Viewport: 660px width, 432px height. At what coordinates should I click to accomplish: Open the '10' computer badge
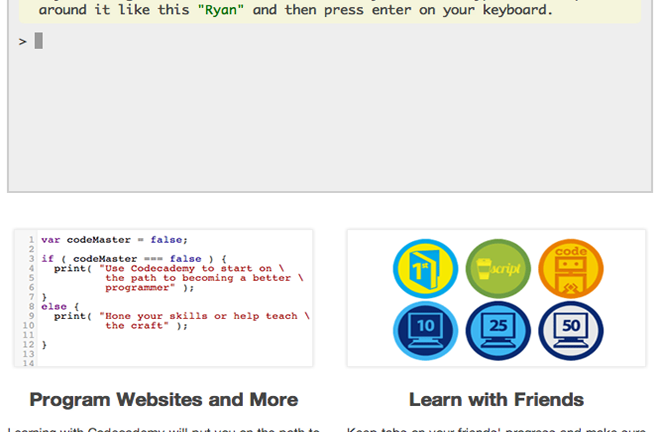point(426,331)
